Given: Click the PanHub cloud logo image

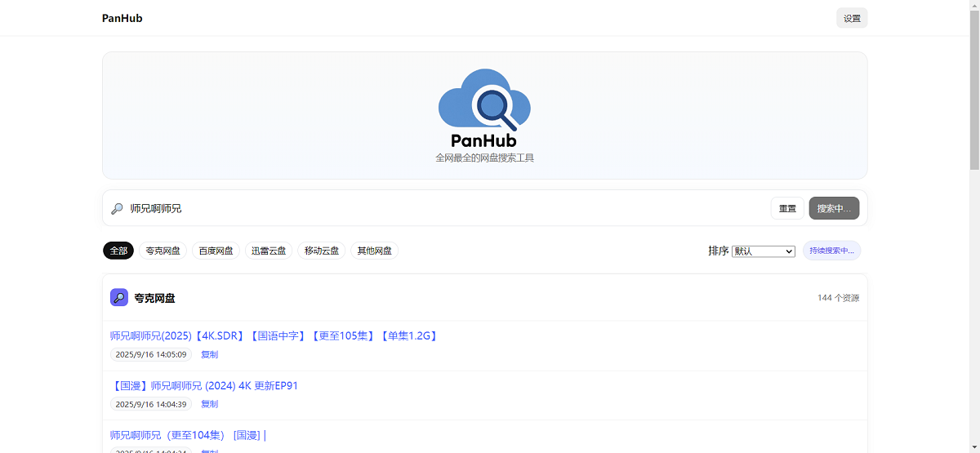Looking at the screenshot, I should (484, 108).
